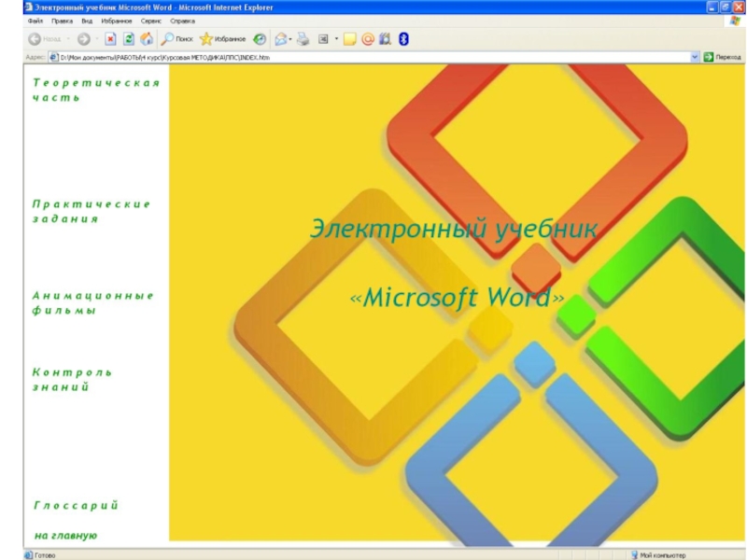Open the Search (Поиск) panel
The image size is (747, 560).
pyautogui.click(x=176, y=39)
